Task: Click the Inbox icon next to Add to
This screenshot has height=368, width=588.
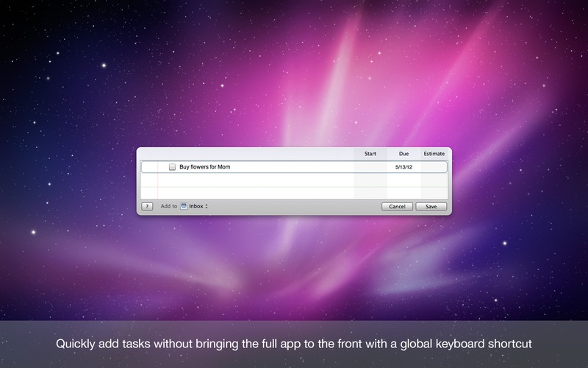Action: pyautogui.click(x=184, y=206)
